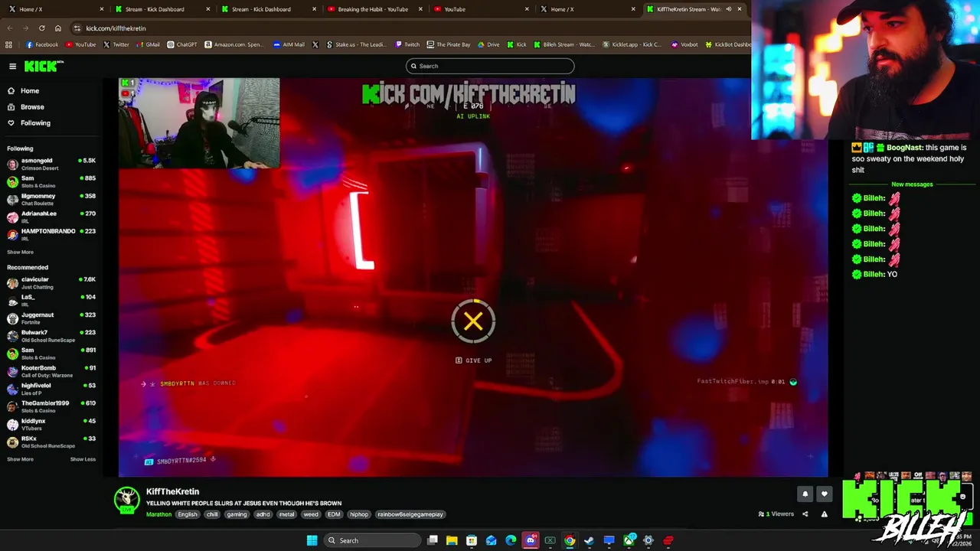This screenshot has height=551, width=980.
Task: Select the English tag
Action: tap(188, 514)
